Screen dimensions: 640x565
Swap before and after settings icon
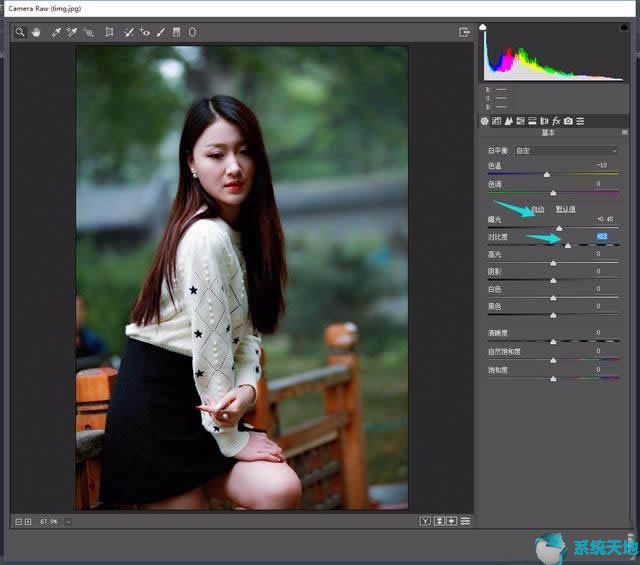point(439,521)
